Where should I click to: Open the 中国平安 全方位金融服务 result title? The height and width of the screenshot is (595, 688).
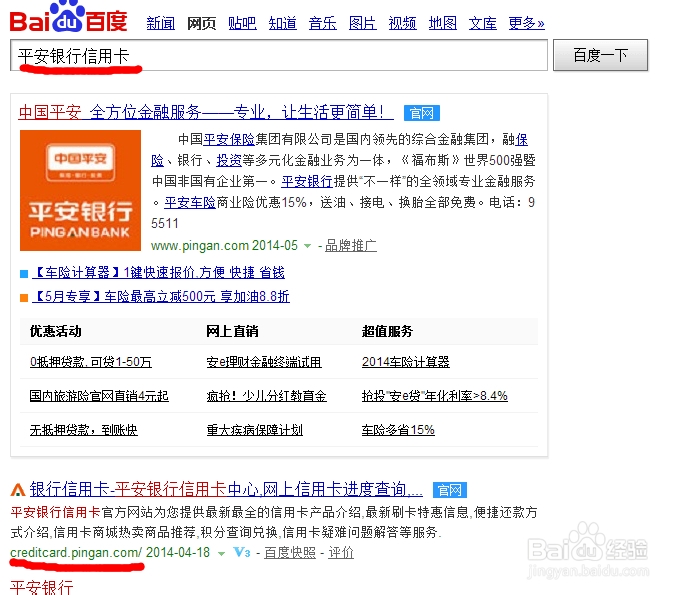206,112
